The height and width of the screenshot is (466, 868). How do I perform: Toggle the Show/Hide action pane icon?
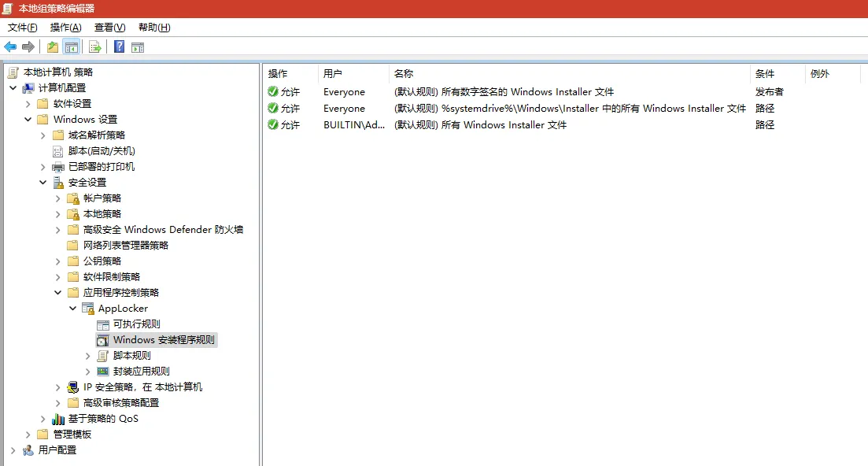(138, 47)
